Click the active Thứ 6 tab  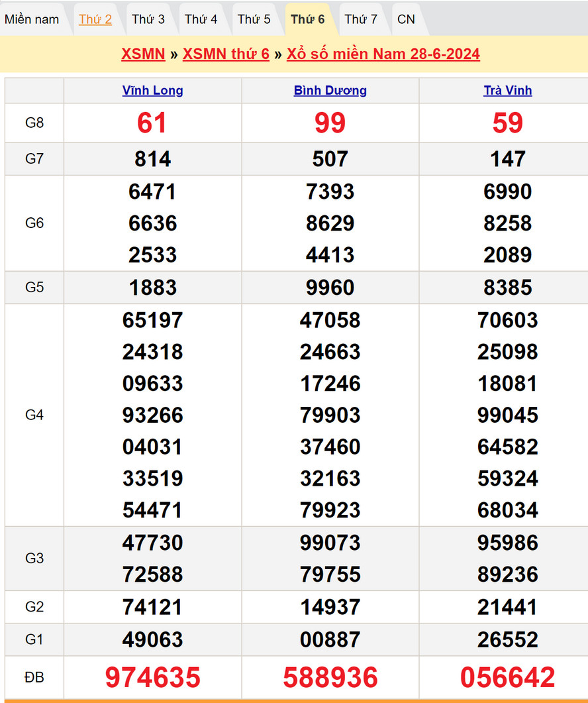pos(308,19)
